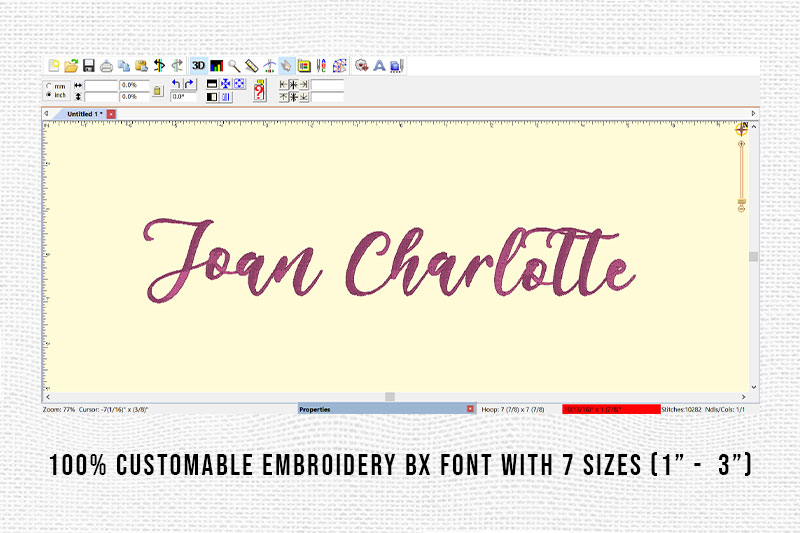Screen dimensions: 800x533
Task: Copy the selection with the Copy icon
Action: point(124,66)
